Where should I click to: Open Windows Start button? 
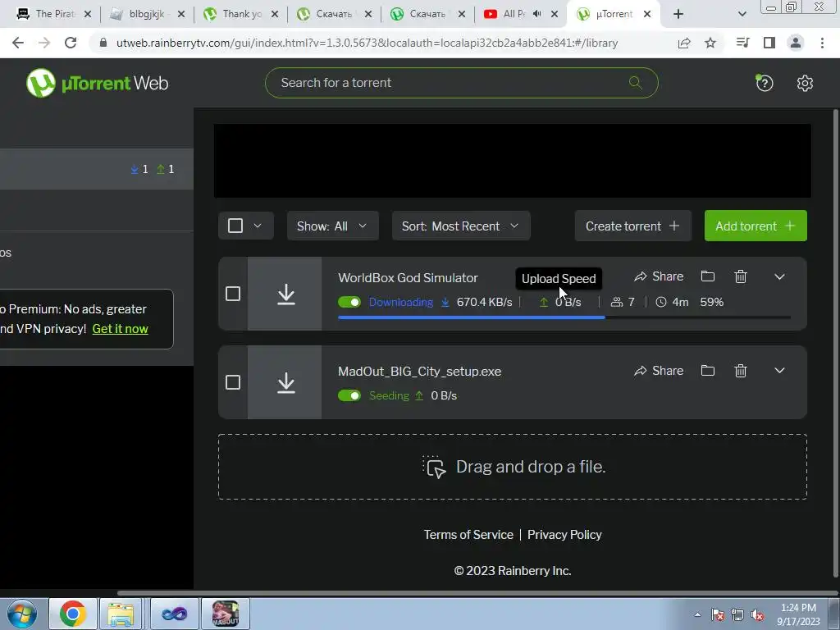pos(22,614)
